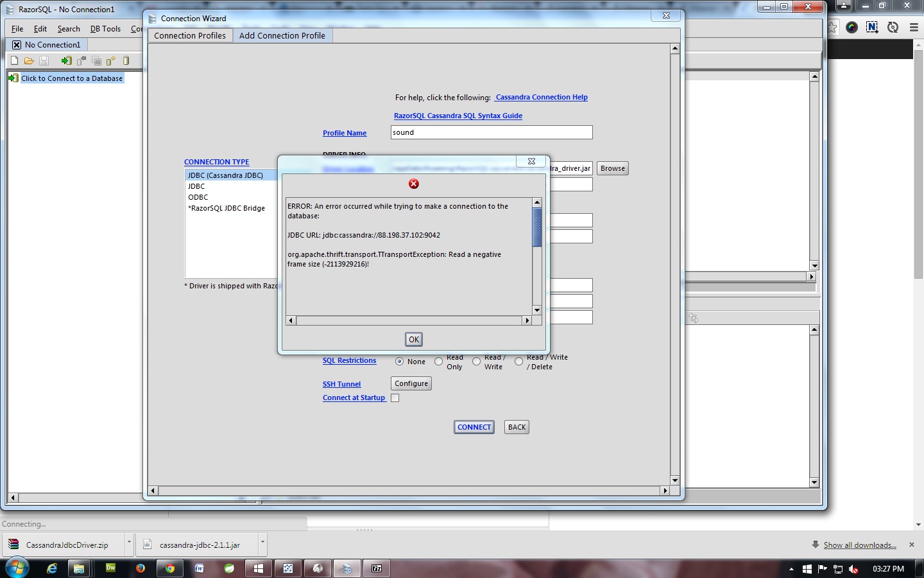Image resolution: width=924 pixels, height=578 pixels.
Task: Open dropdown arrow beside cassandra-jdbc-2.1.1.jar download
Action: point(262,544)
